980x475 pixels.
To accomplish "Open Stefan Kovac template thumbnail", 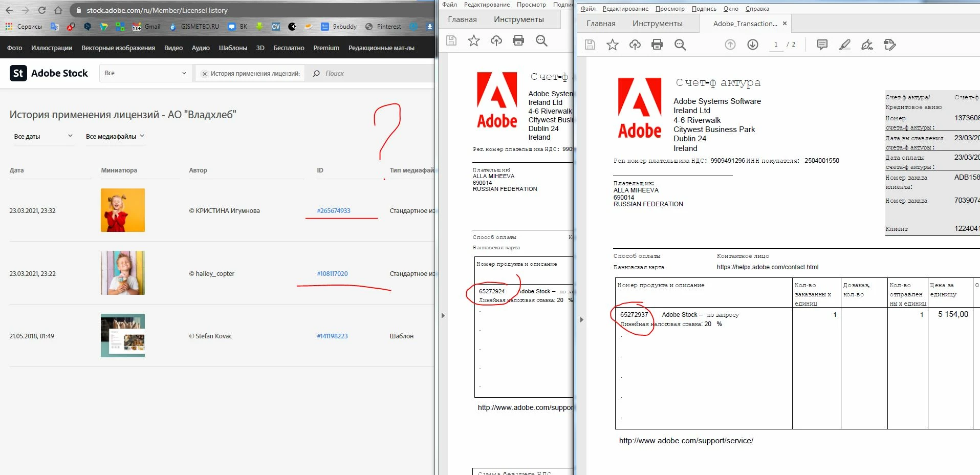I will coord(123,335).
